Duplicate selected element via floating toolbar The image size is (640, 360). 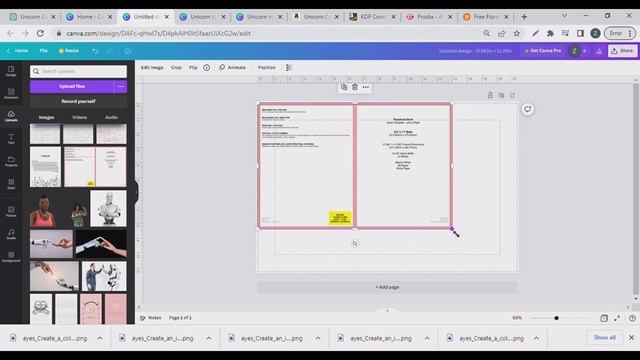[x=344, y=87]
